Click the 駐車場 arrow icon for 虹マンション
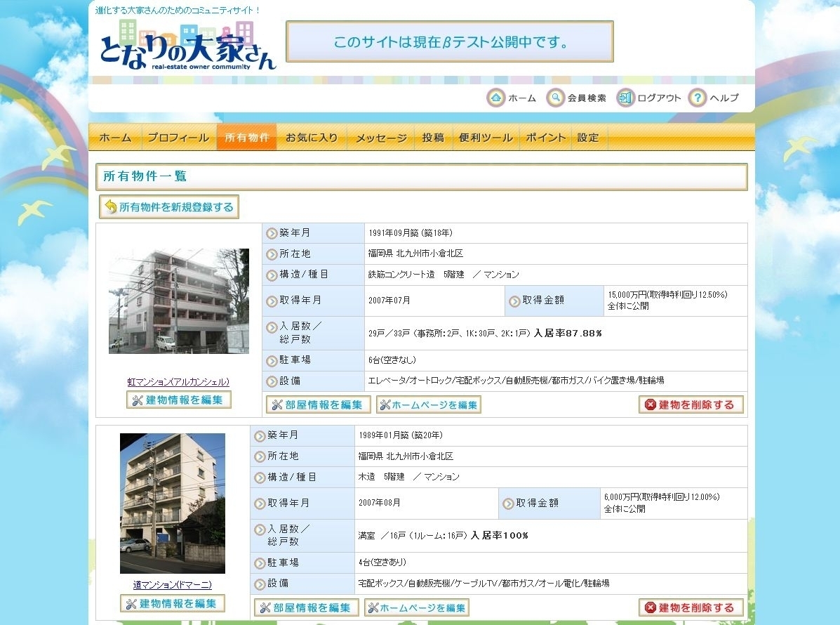 click(272, 361)
